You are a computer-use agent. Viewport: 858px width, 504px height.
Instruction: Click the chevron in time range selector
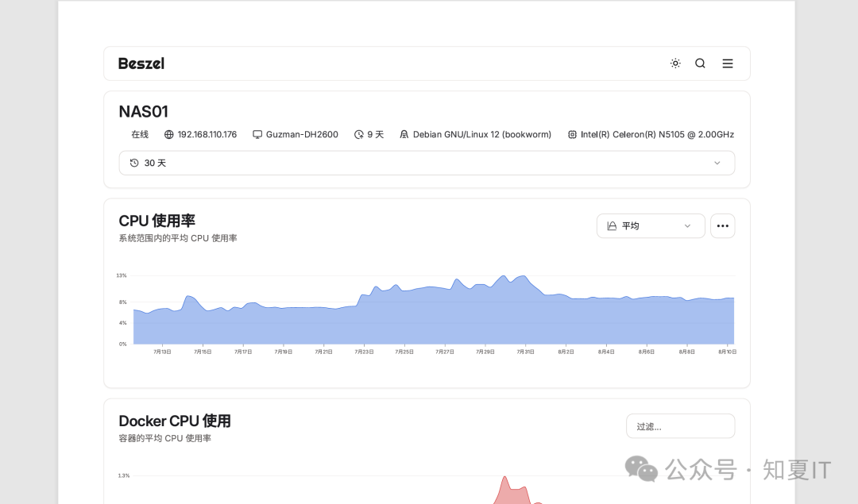click(717, 163)
